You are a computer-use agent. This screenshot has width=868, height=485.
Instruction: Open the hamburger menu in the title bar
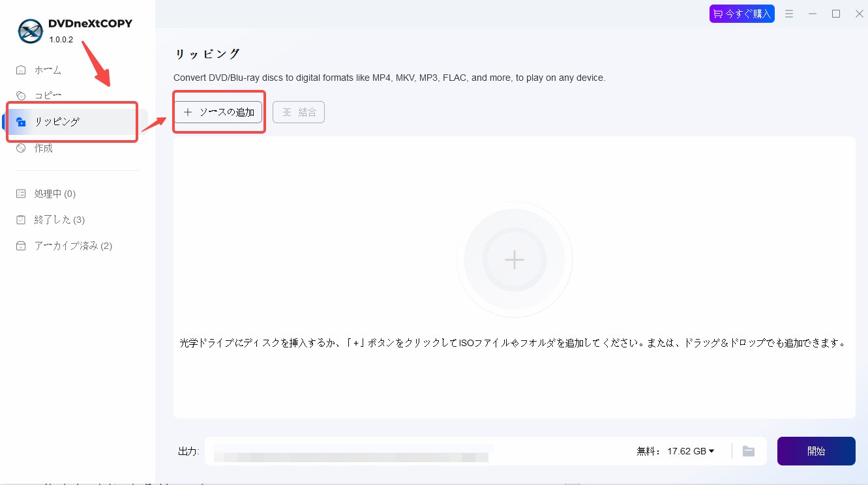pos(789,14)
